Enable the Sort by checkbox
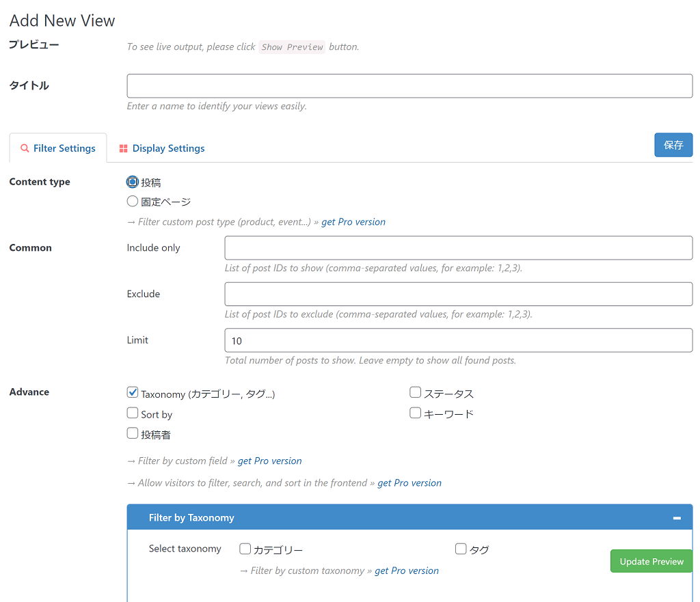The width and height of the screenshot is (700, 602). coord(133,413)
